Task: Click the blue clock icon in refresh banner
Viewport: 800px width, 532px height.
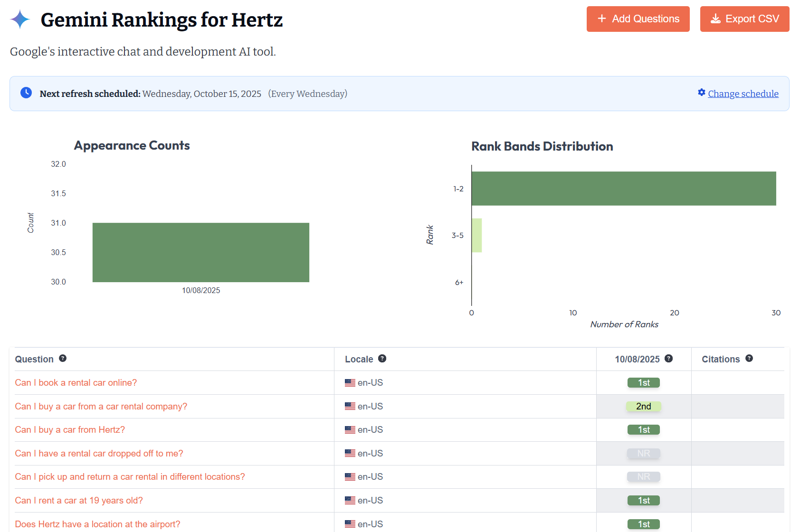Action: tap(26, 93)
